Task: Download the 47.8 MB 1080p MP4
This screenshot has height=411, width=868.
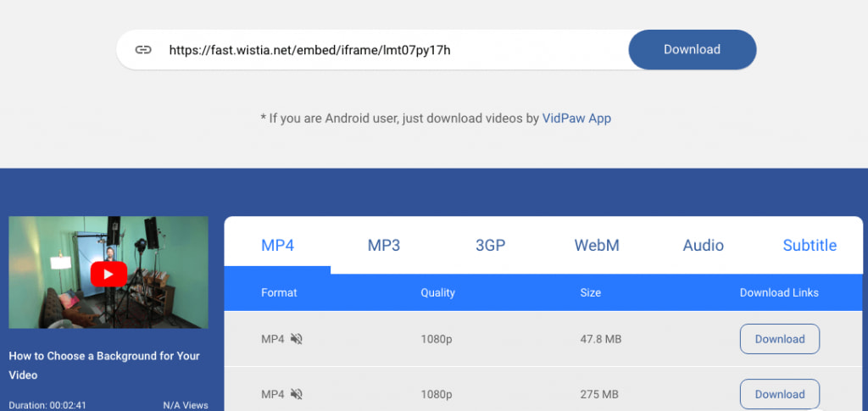Action: [x=780, y=339]
